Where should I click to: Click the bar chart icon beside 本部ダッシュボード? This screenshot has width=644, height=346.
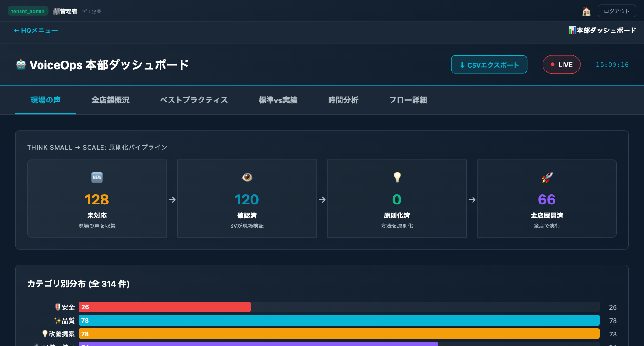571,30
